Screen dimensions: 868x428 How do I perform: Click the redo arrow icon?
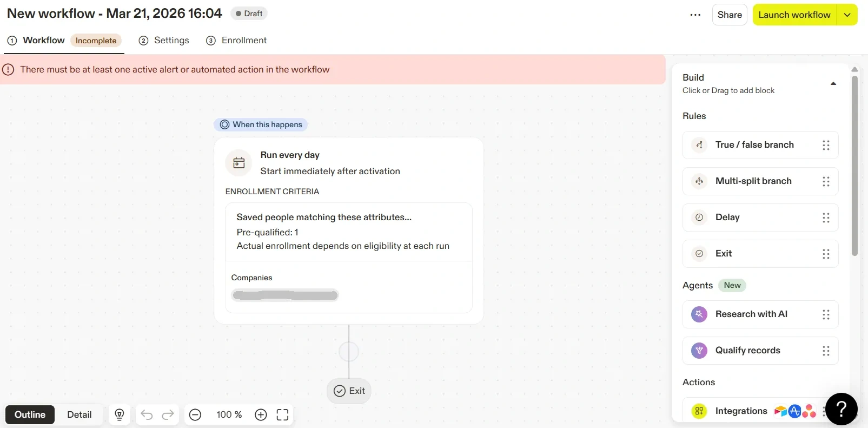pos(168,414)
